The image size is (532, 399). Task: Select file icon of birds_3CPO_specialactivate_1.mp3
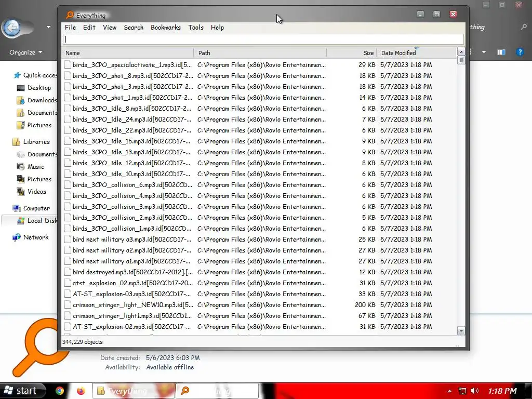pyautogui.click(x=68, y=65)
